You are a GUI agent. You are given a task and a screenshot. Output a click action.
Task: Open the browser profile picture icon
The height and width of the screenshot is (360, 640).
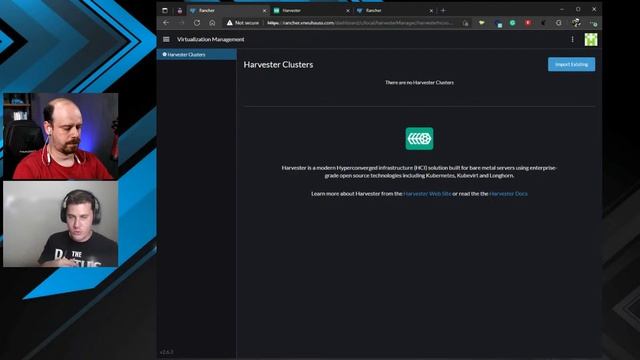(x=576, y=22)
